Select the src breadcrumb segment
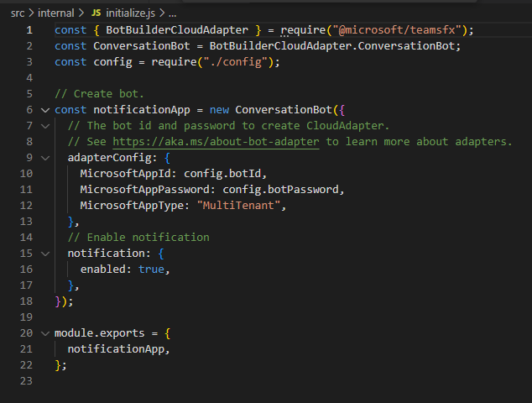Screen dimensions: 532x403 pos(18,13)
